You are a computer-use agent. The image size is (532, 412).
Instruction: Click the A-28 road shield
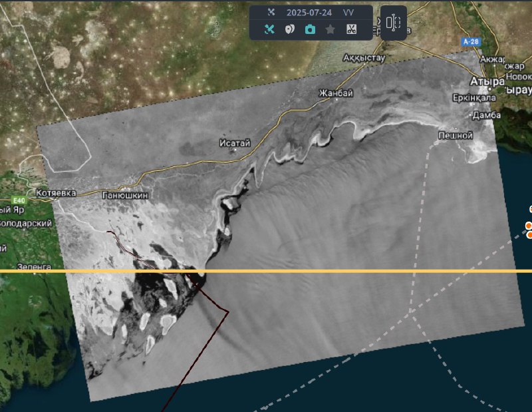471,42
